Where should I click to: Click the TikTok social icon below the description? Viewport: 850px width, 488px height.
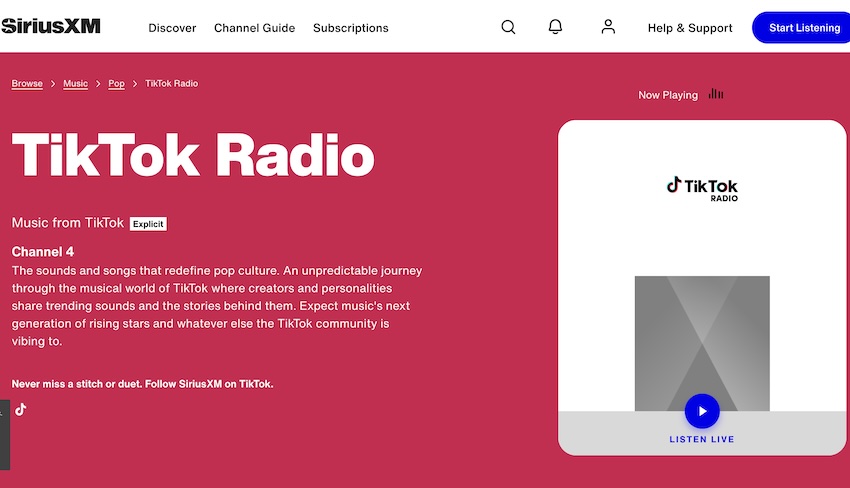[20, 409]
